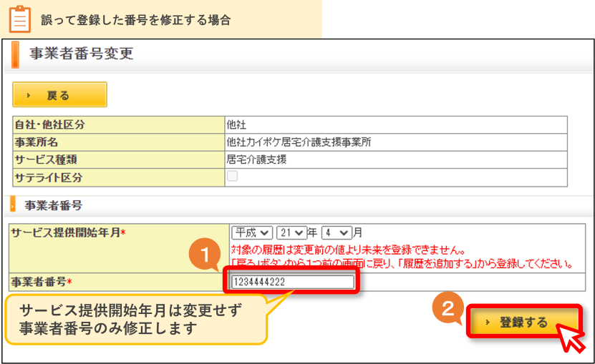Image resolution: width=595 pixels, height=364 pixels.
Task: Click the orange bar beside 事業者番号変更 heading
Action: point(15,54)
